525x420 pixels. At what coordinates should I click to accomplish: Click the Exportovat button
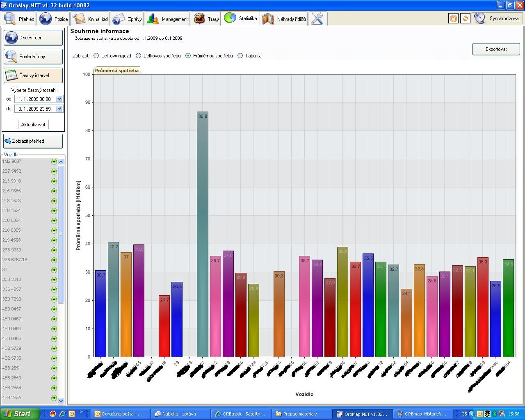(496, 49)
